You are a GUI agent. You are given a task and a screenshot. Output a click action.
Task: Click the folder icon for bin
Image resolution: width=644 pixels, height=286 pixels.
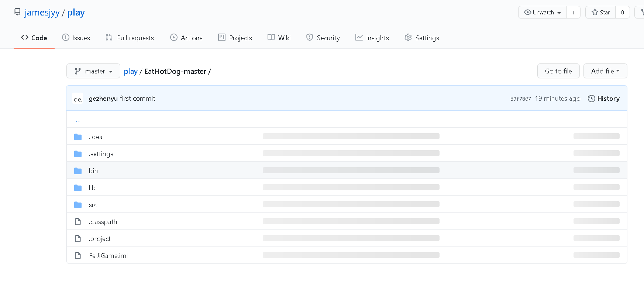coord(78,171)
